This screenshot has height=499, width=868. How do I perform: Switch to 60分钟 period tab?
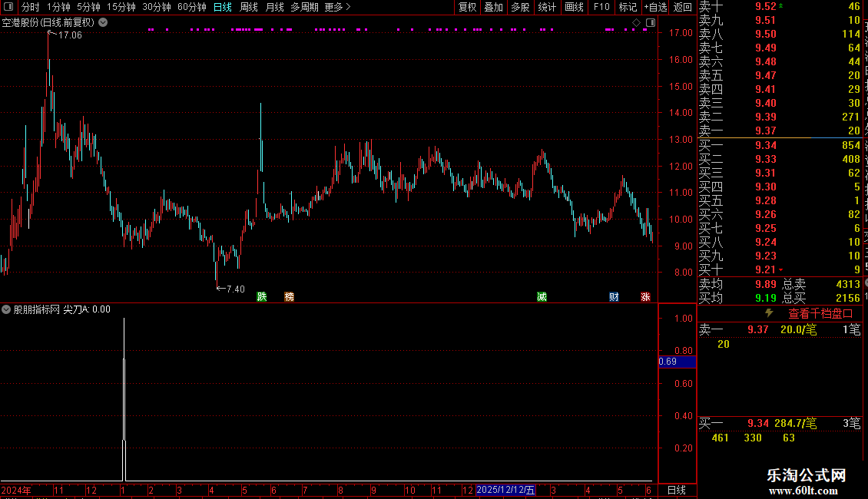(x=191, y=7)
